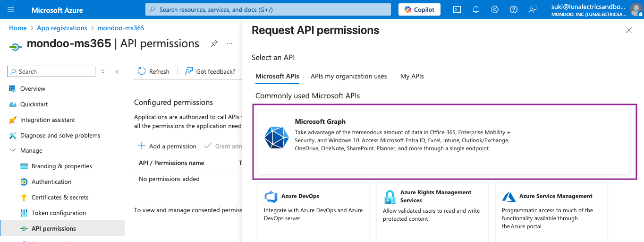Click the Refresh icon in toolbar
Image resolution: width=644 pixels, height=242 pixels.
[142, 71]
